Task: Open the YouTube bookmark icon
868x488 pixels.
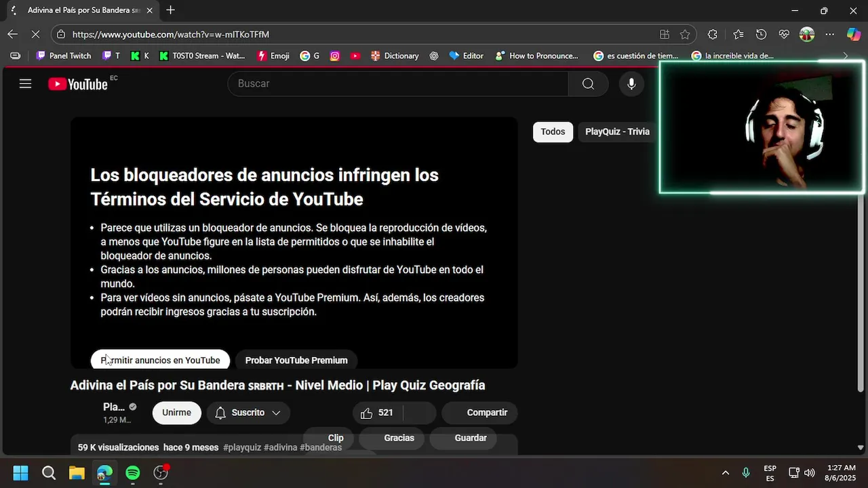Action: [x=355, y=56]
